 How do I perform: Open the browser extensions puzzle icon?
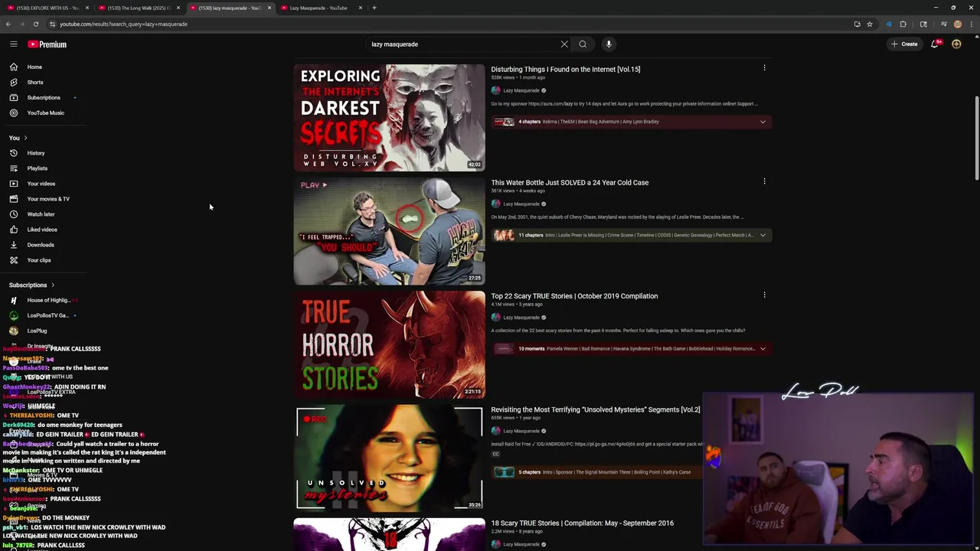tap(903, 24)
